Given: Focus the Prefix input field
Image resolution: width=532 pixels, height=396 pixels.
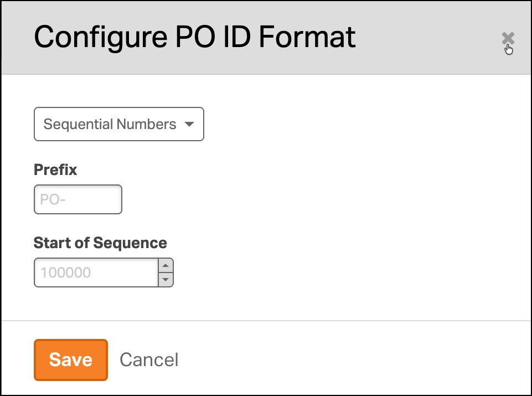Looking at the screenshot, I should [x=78, y=199].
